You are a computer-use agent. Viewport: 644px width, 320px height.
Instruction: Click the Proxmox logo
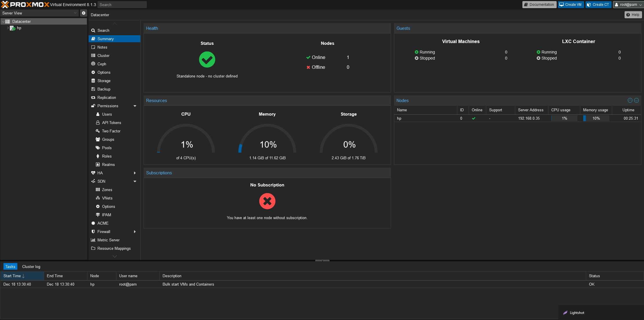click(x=25, y=4)
